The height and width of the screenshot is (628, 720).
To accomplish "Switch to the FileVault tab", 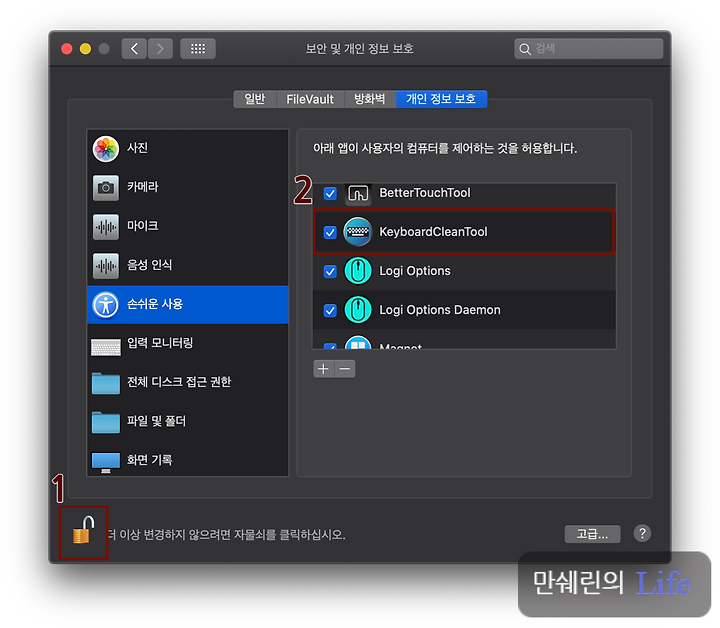I will [x=310, y=99].
